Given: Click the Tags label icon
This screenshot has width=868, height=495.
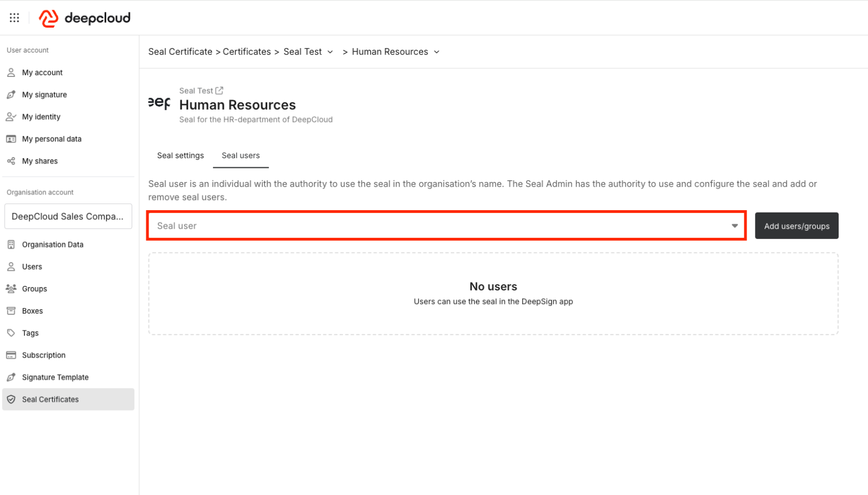Looking at the screenshot, I should pyautogui.click(x=11, y=333).
